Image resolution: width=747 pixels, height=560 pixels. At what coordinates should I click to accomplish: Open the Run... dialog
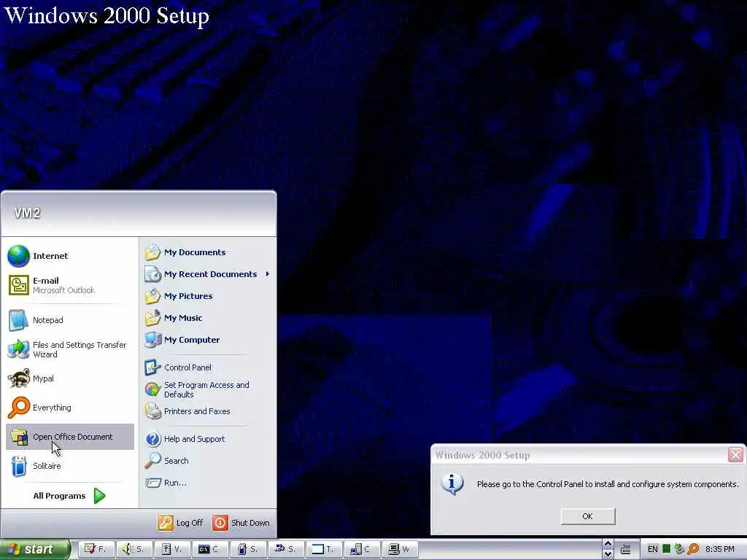pyautogui.click(x=208, y=483)
